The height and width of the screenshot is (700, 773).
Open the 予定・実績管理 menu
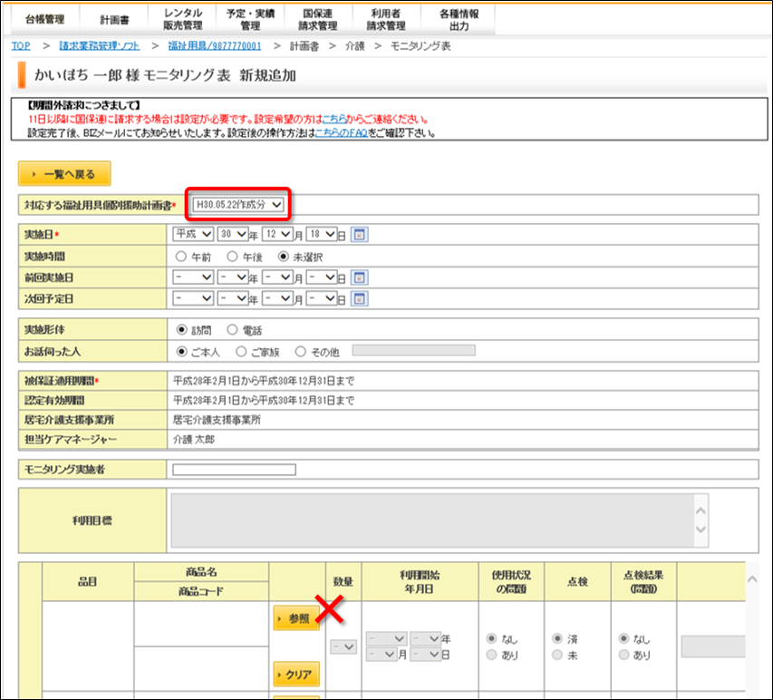[x=250, y=19]
